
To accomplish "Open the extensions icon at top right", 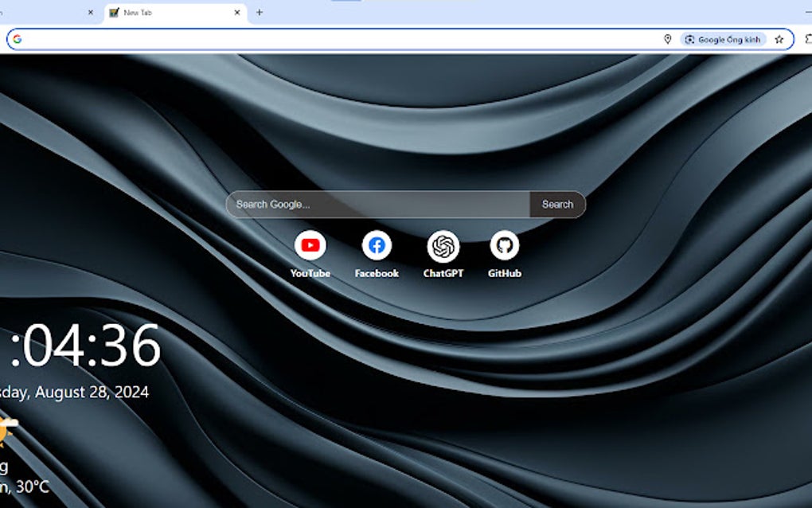I will coord(809,38).
